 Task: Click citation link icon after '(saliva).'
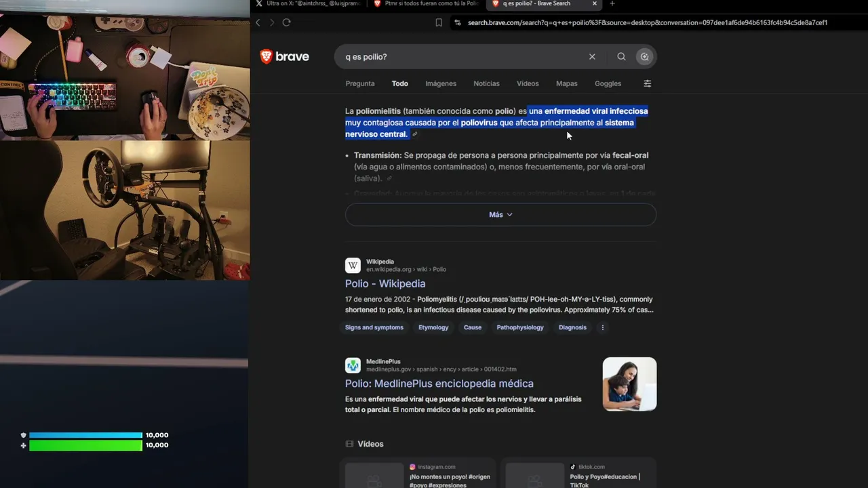[389, 178]
